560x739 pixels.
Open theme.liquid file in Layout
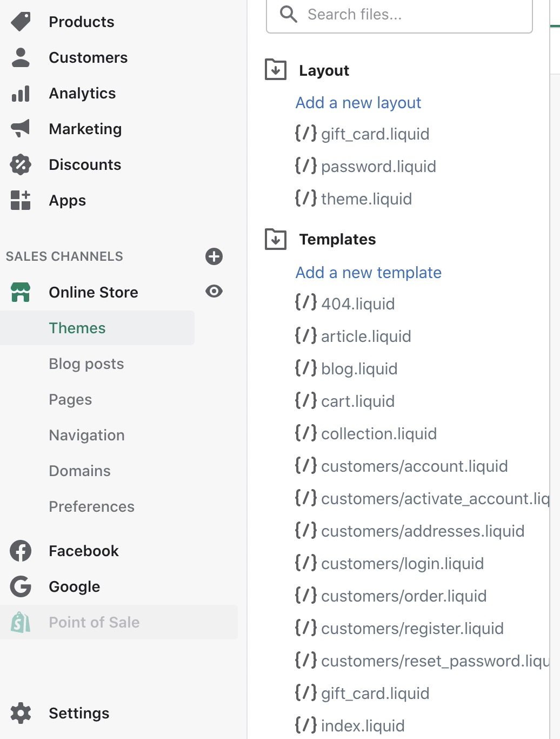[366, 199]
